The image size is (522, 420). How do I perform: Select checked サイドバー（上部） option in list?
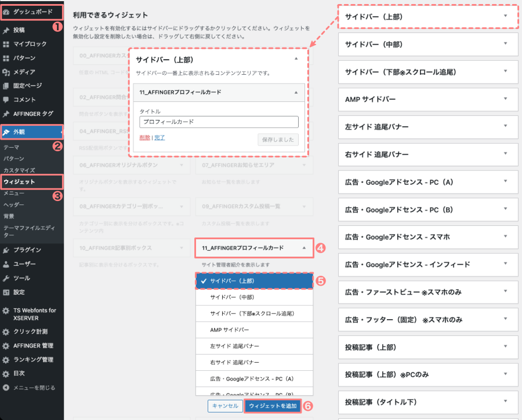coord(255,281)
